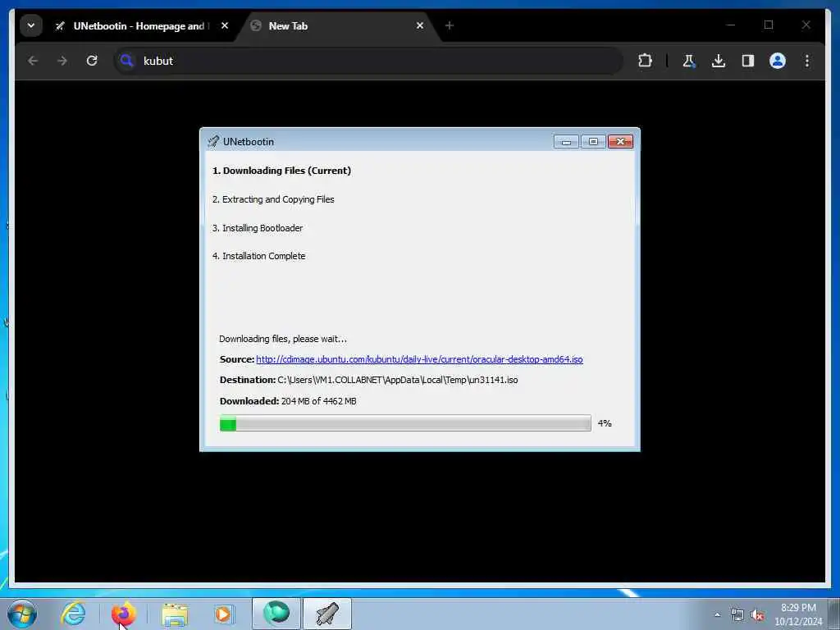
Task: Maximize the browser window
Action: [769, 25]
